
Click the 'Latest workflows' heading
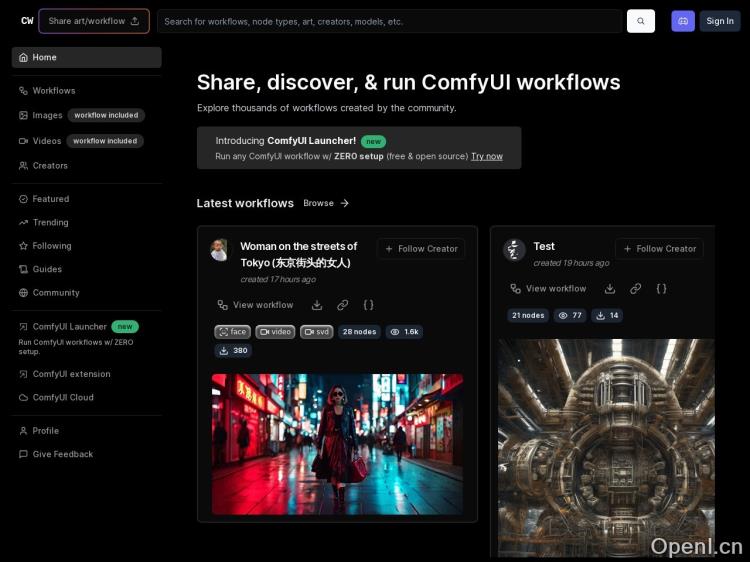(x=245, y=203)
